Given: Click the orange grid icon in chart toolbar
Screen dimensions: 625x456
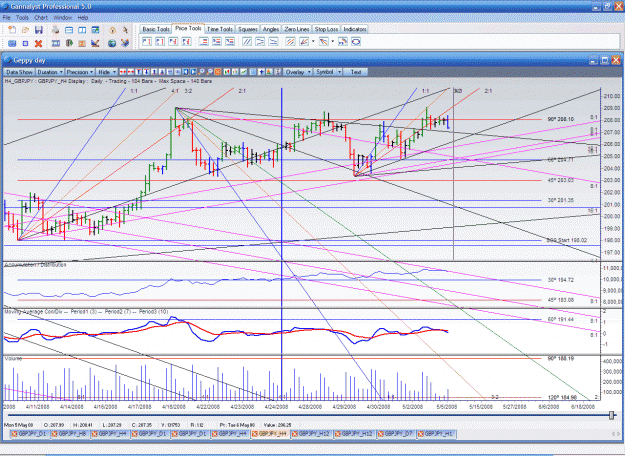Looking at the screenshot, I should pyautogui.click(x=218, y=72).
